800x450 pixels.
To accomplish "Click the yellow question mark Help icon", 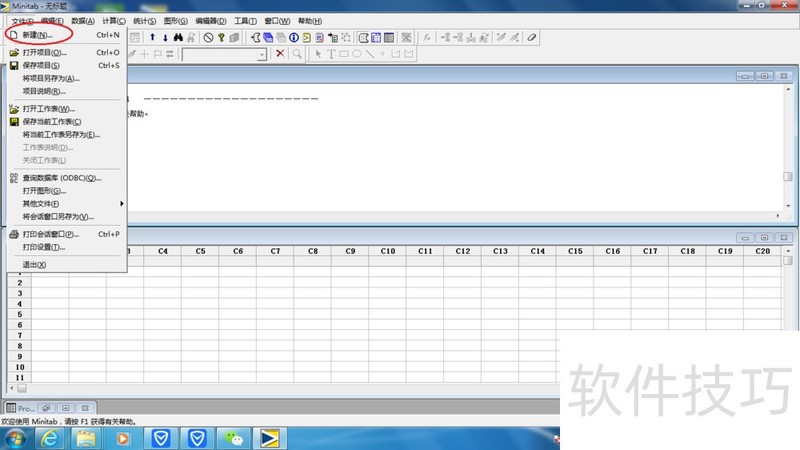I will click(x=221, y=37).
